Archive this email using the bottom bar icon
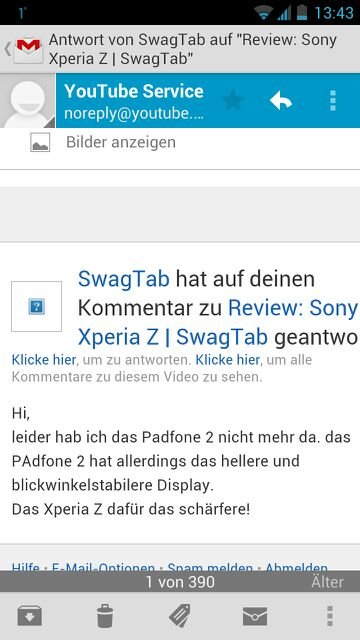Viewport: 360px width, 640px height. coord(29,616)
